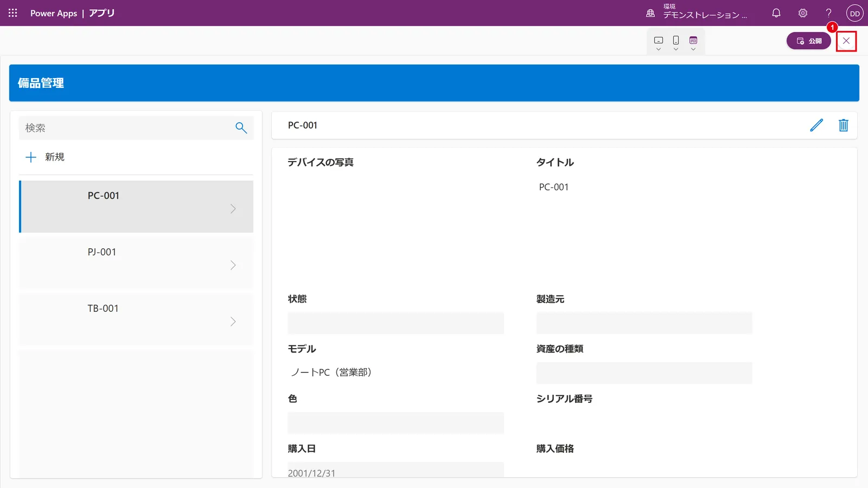The height and width of the screenshot is (488, 868).
Task: Open the help question mark
Action: point(828,13)
